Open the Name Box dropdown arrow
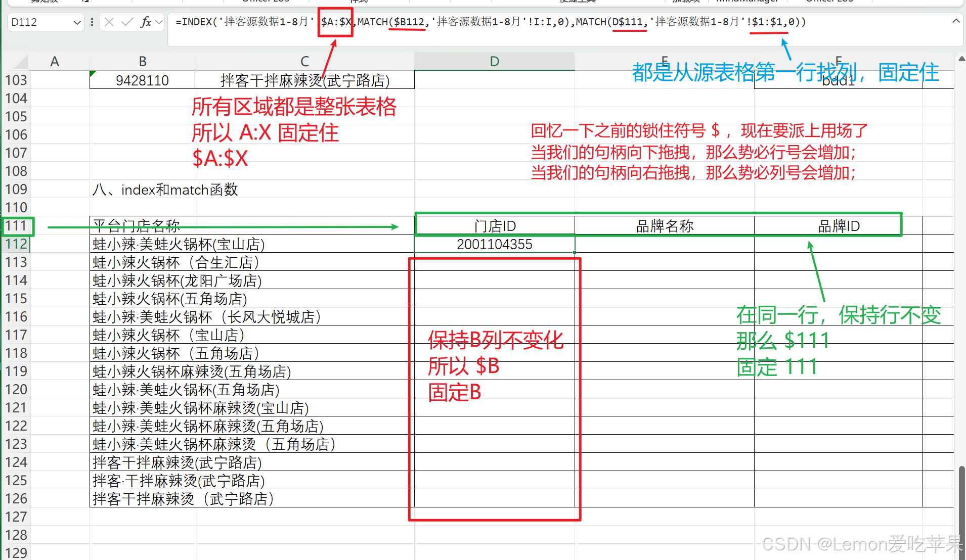The height and width of the screenshot is (560, 966). point(77,22)
